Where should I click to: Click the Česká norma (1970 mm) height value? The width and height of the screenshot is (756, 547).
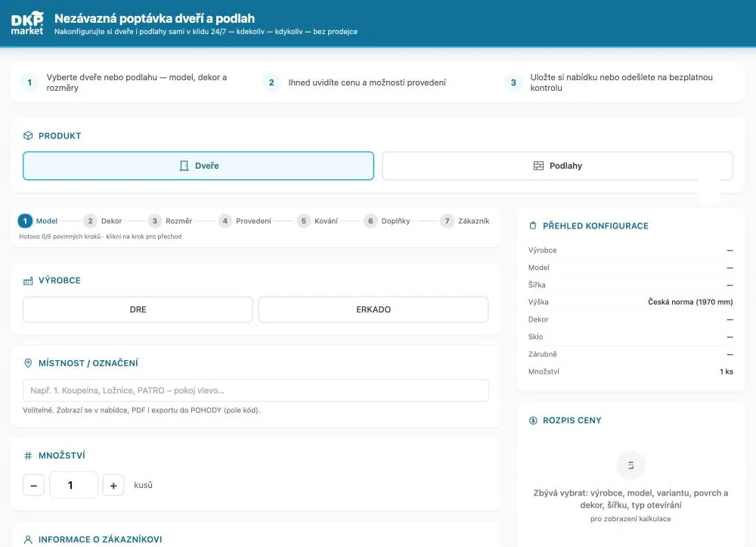coord(690,302)
